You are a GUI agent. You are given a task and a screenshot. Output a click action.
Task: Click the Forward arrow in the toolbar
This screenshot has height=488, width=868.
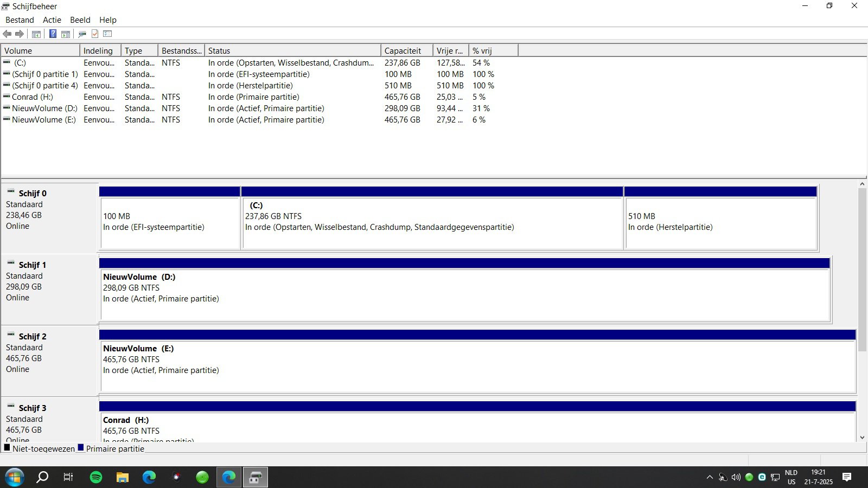pyautogui.click(x=20, y=34)
